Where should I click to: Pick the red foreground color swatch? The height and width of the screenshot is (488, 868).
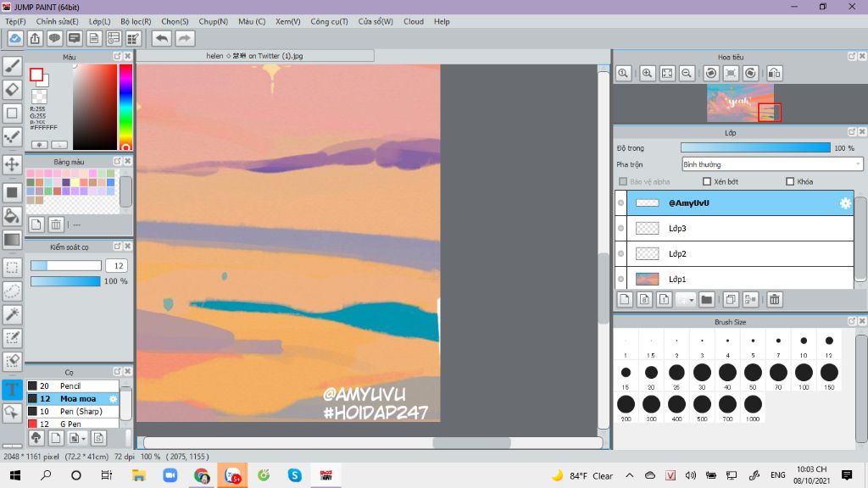tap(36, 75)
